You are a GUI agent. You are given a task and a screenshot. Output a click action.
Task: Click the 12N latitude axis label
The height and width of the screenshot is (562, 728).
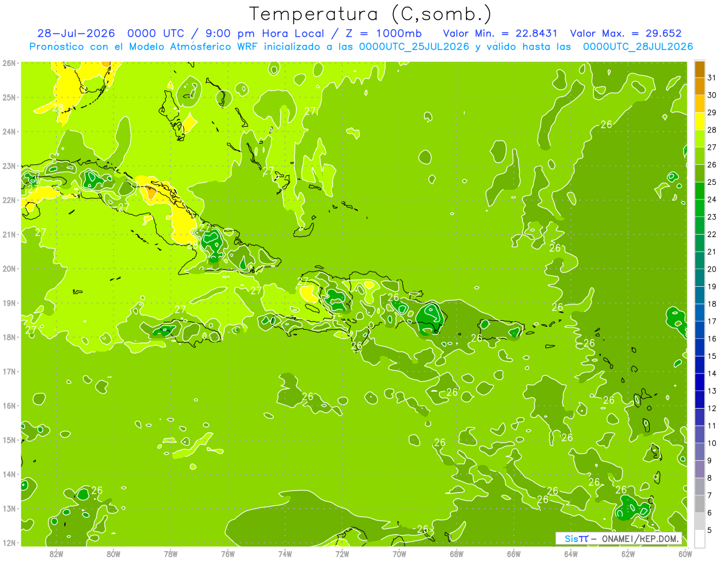9,543
